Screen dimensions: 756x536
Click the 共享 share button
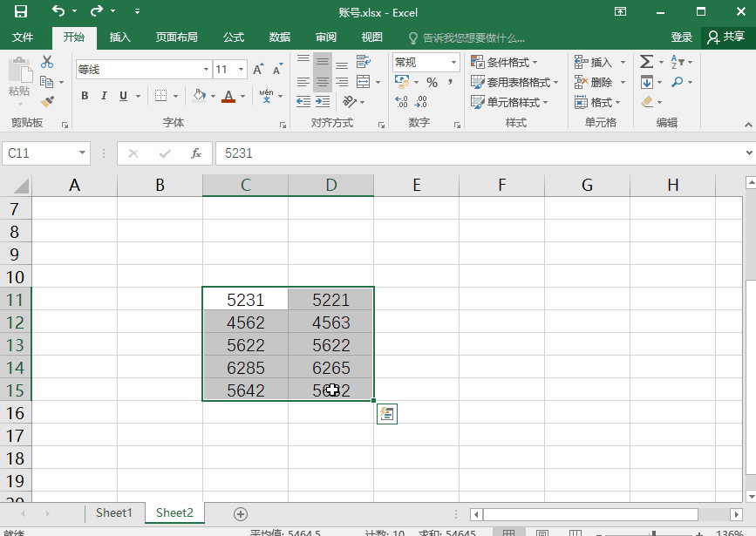725,37
